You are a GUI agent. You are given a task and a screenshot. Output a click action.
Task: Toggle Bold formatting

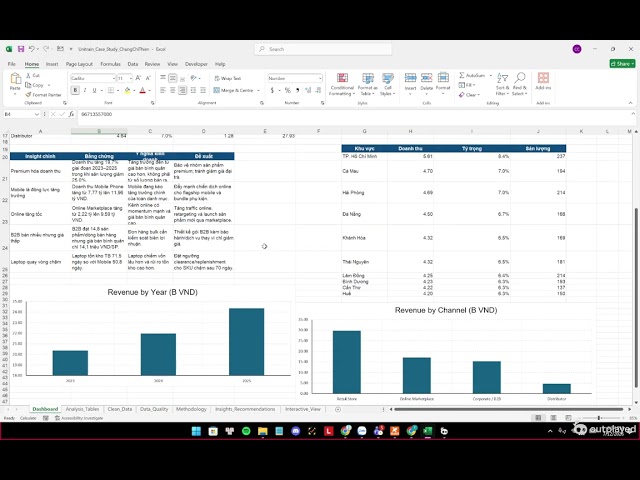pos(75,90)
